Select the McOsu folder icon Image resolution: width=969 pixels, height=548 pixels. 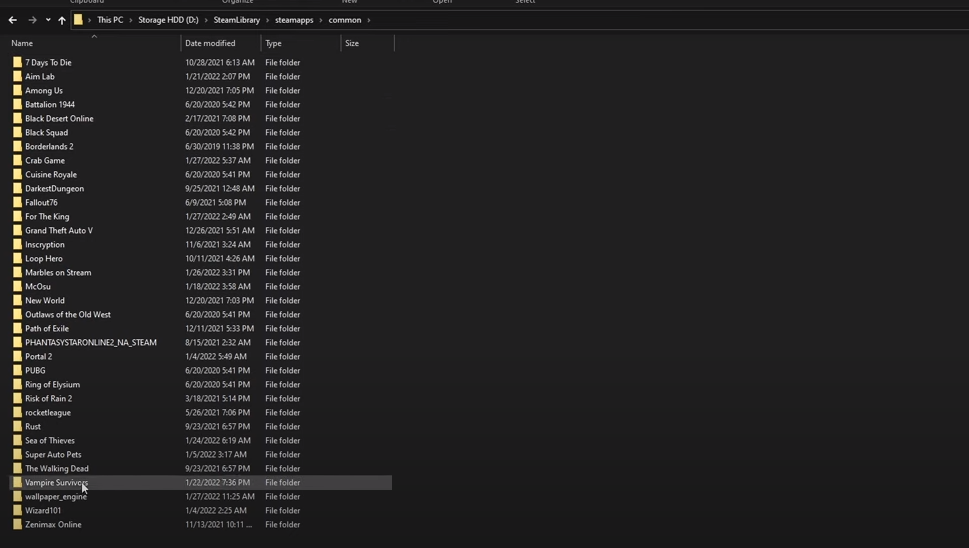coord(17,287)
